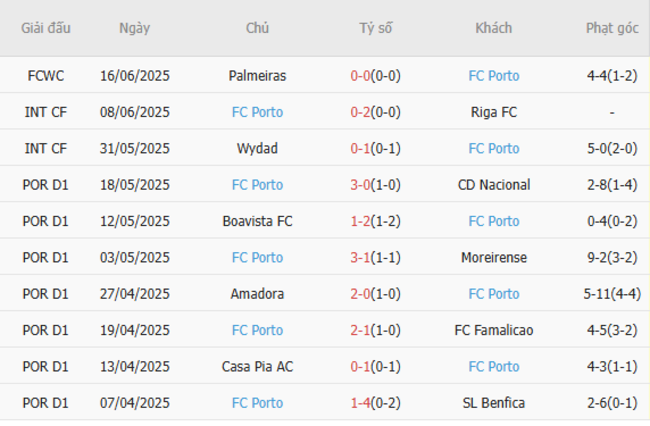Select the "Ngày" column header

135,28
